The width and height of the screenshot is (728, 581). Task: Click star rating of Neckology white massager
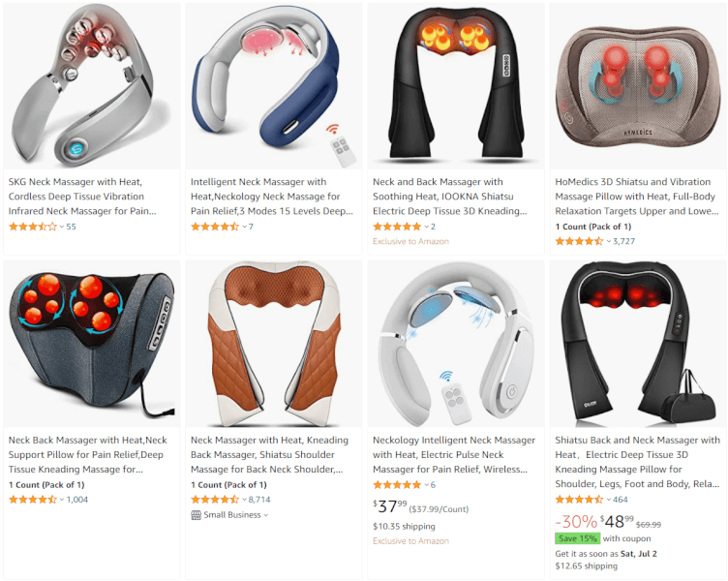tap(398, 485)
